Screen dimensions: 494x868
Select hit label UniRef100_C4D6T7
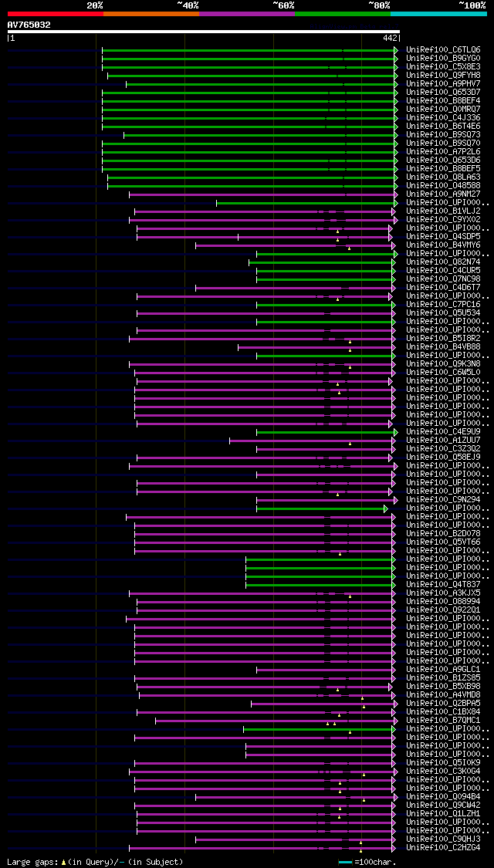443,287
